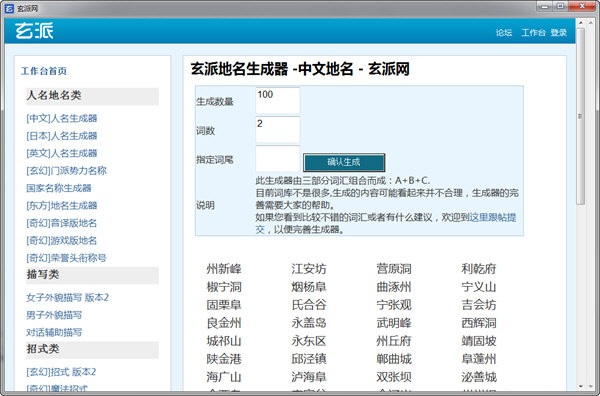This screenshot has width=600, height=396.
Task: Select generated name 椒宁洞
Action: click(224, 287)
